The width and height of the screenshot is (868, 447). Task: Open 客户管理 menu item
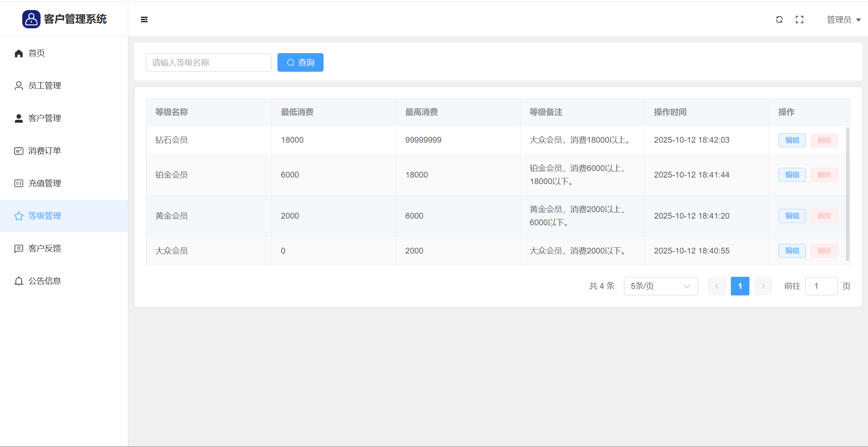[45, 118]
